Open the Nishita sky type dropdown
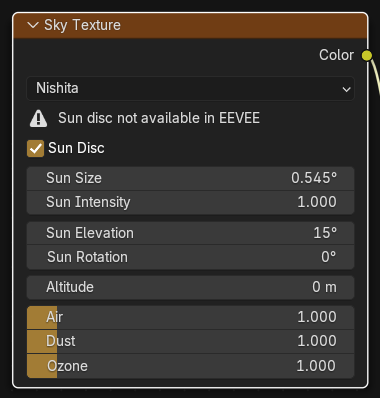 click(x=190, y=88)
